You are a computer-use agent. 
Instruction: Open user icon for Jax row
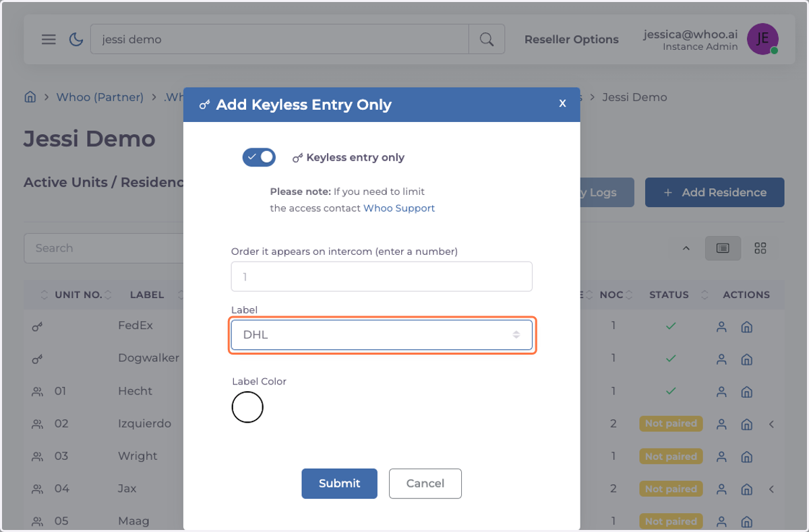pyautogui.click(x=721, y=489)
